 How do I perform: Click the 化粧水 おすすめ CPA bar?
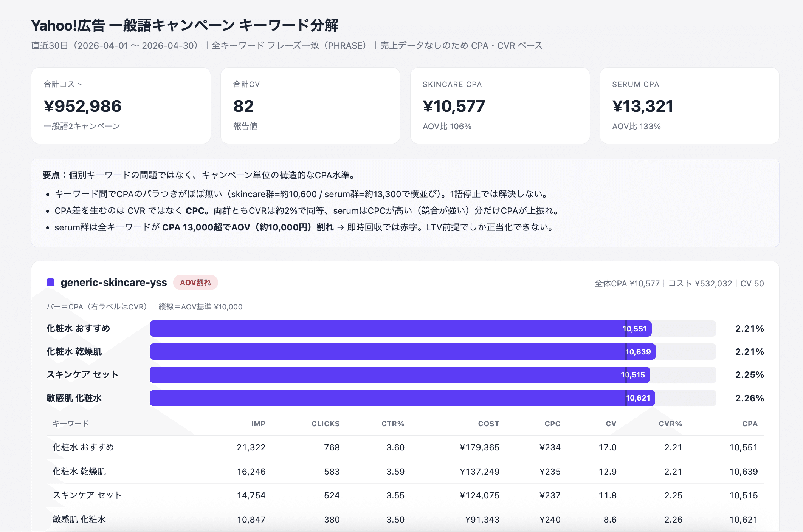(401, 329)
